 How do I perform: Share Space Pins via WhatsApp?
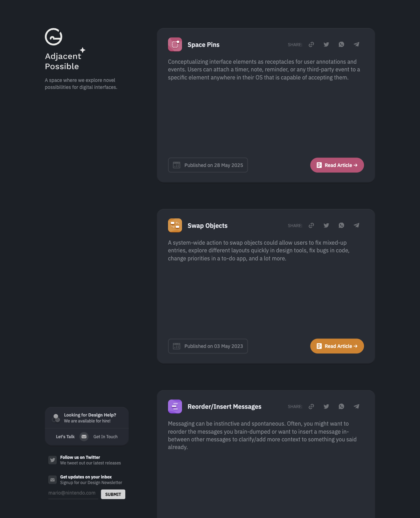coord(341,44)
